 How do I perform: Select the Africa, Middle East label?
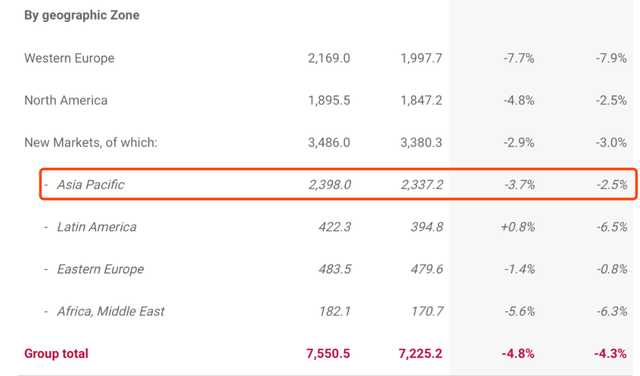(110, 311)
